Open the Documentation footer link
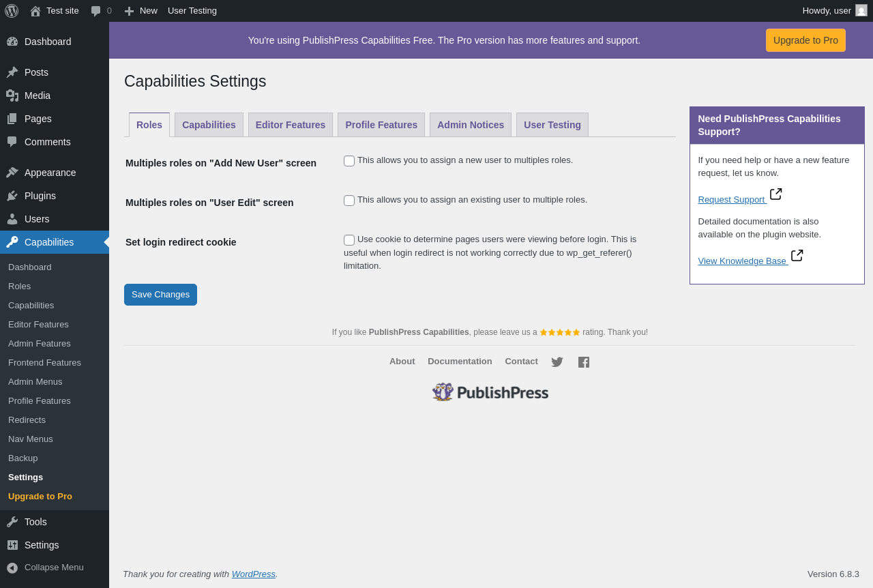Image resolution: width=873 pixels, height=588 pixels. tap(460, 362)
